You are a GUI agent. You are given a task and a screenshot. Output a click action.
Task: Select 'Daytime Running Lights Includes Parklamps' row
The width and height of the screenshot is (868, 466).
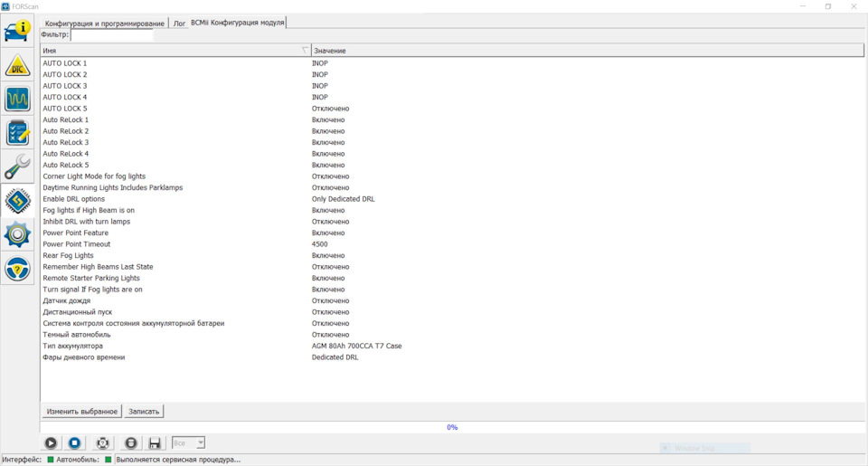[x=452, y=188]
